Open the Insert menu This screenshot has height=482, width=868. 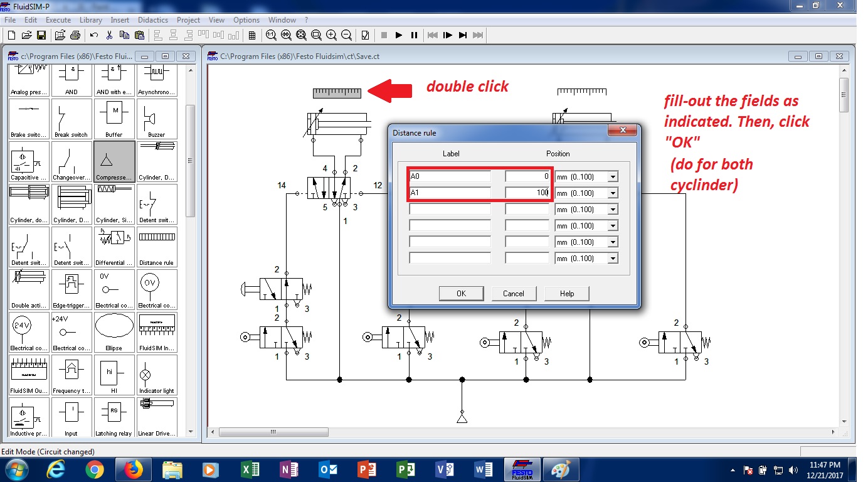coord(120,20)
